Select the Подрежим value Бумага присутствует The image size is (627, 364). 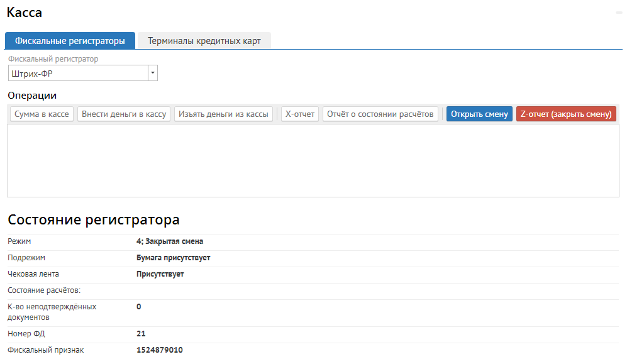point(173,258)
